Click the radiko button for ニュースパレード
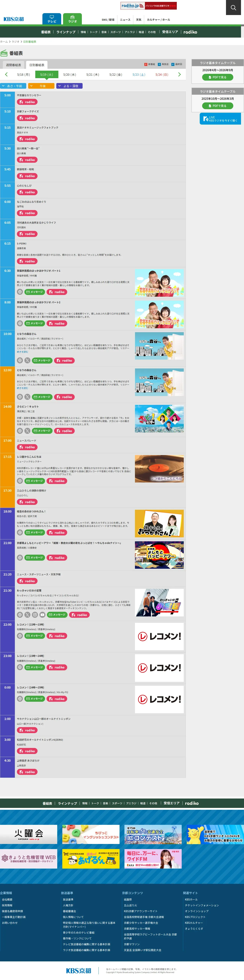This screenshot has height=980, width=244. (x=27, y=447)
